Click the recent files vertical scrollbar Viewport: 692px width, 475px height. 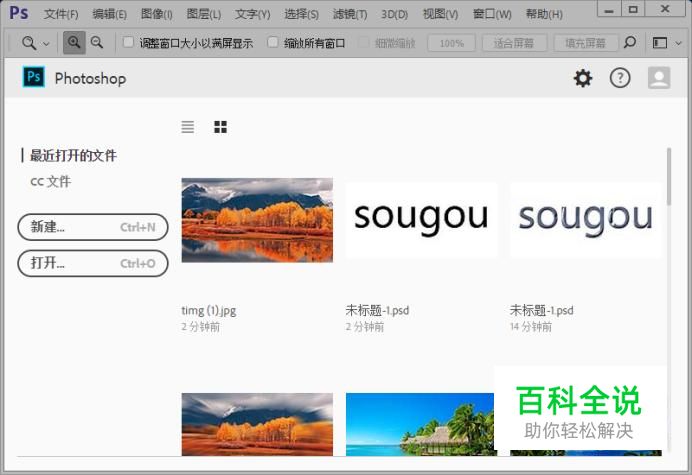tap(669, 177)
